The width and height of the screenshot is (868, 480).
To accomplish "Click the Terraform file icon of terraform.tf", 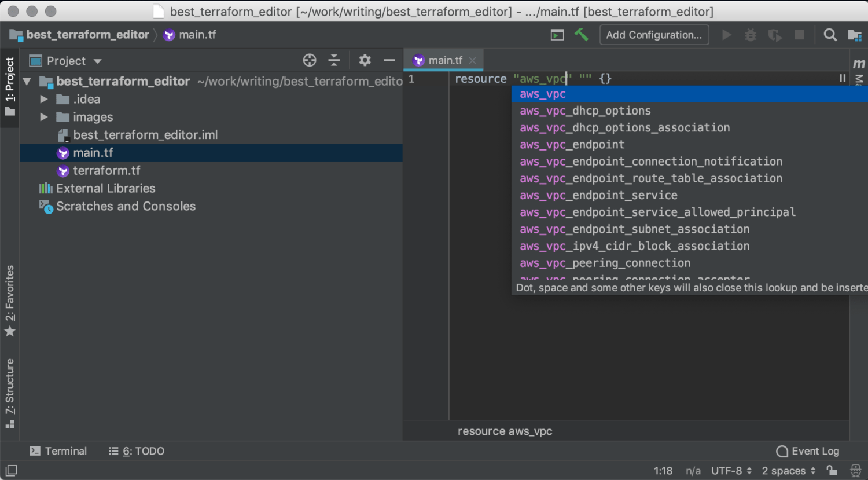I will [63, 171].
